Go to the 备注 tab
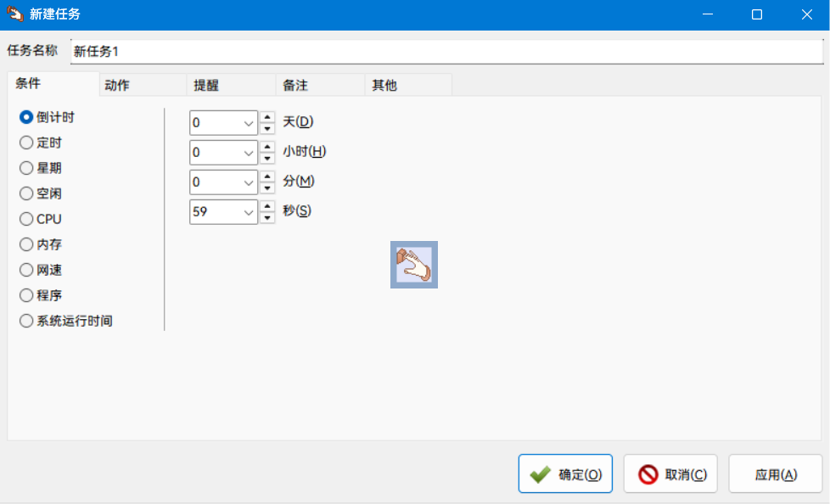The height and width of the screenshot is (504, 830). click(319, 85)
